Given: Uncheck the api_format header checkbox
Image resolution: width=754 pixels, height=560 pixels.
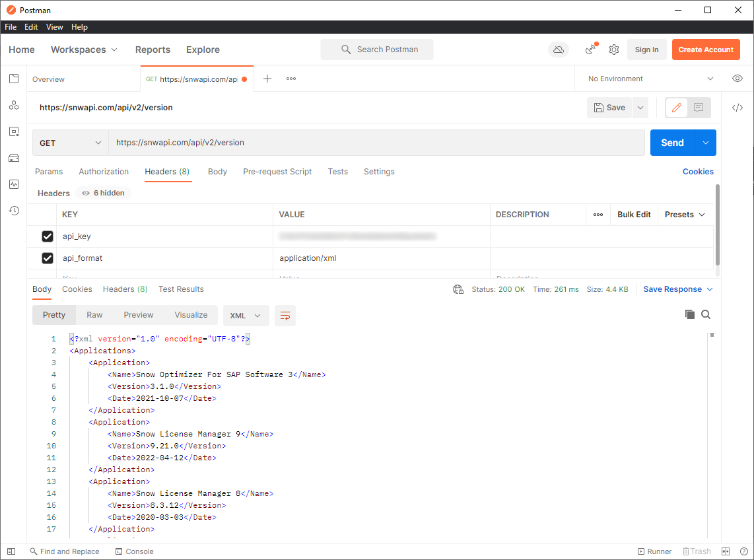Looking at the screenshot, I should 48,258.
